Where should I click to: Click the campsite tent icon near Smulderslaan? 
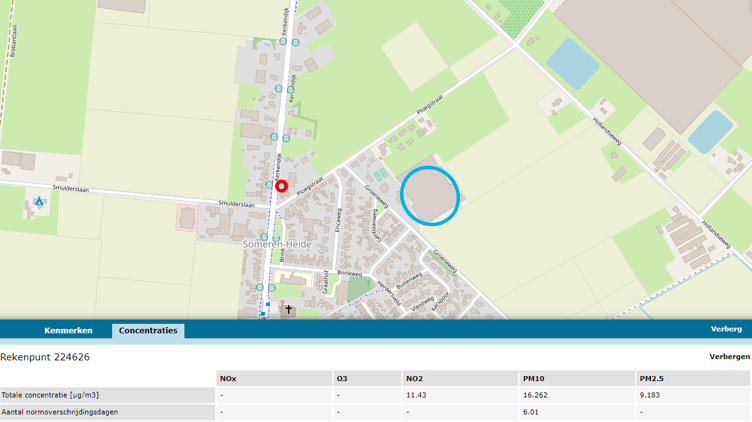[x=39, y=201]
